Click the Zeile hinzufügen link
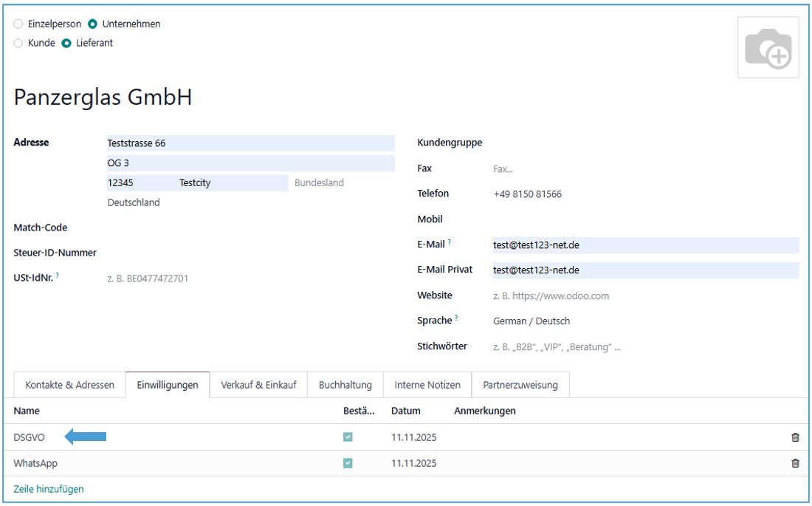Image resolution: width=812 pixels, height=506 pixels. point(49,488)
